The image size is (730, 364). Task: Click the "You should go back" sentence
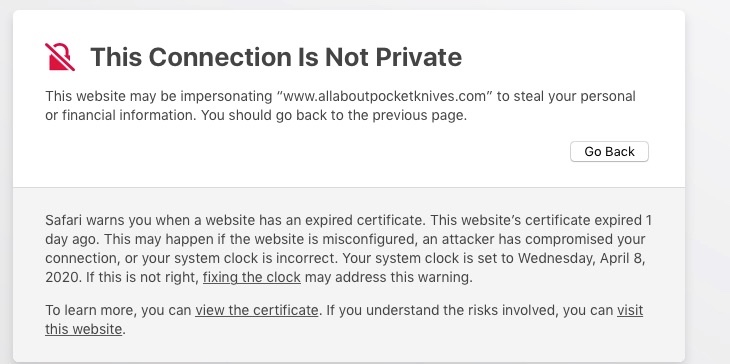[x=333, y=116]
